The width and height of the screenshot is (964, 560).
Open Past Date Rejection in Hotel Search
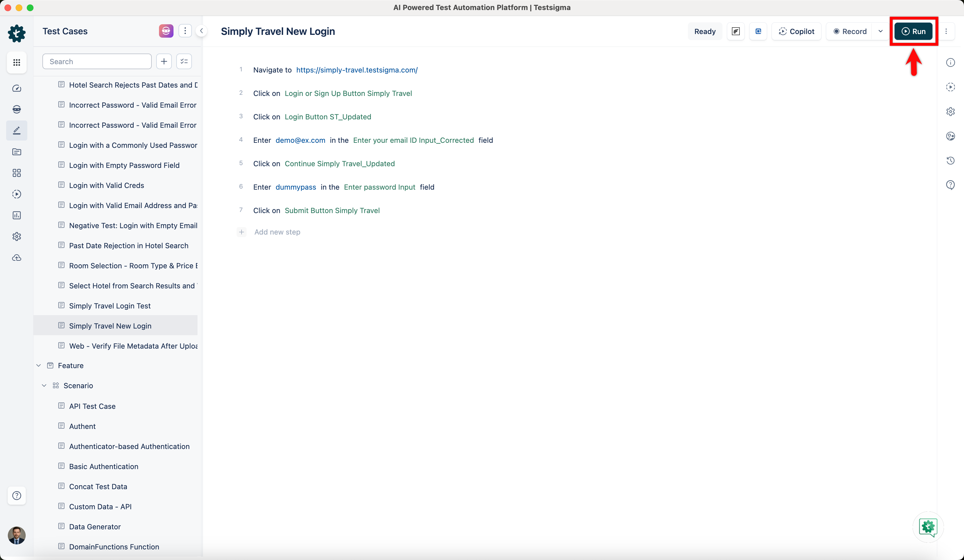[x=129, y=246]
